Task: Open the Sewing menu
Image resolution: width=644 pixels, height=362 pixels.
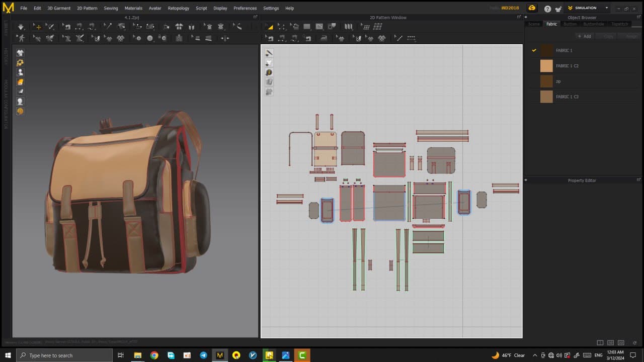Action: click(x=111, y=8)
